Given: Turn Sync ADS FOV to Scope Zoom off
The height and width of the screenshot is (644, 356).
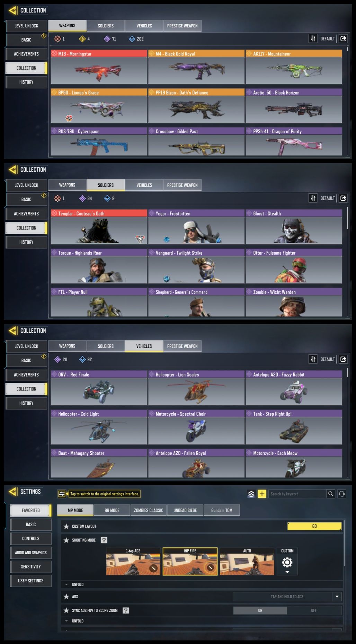Looking at the screenshot, I should pyautogui.click(x=314, y=610).
